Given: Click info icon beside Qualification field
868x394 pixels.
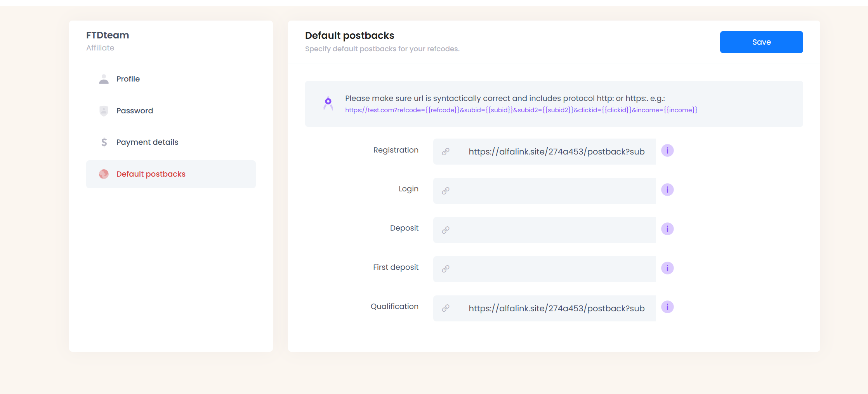Looking at the screenshot, I should (667, 307).
